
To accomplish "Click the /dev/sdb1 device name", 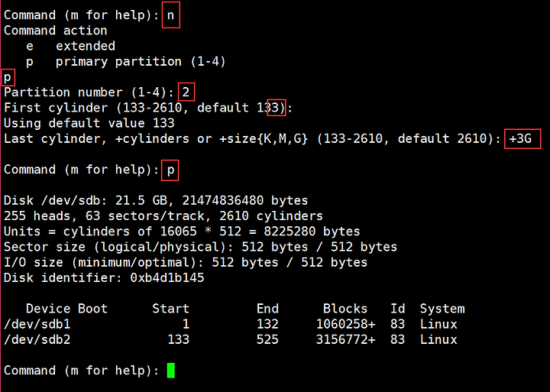I will point(37,324).
